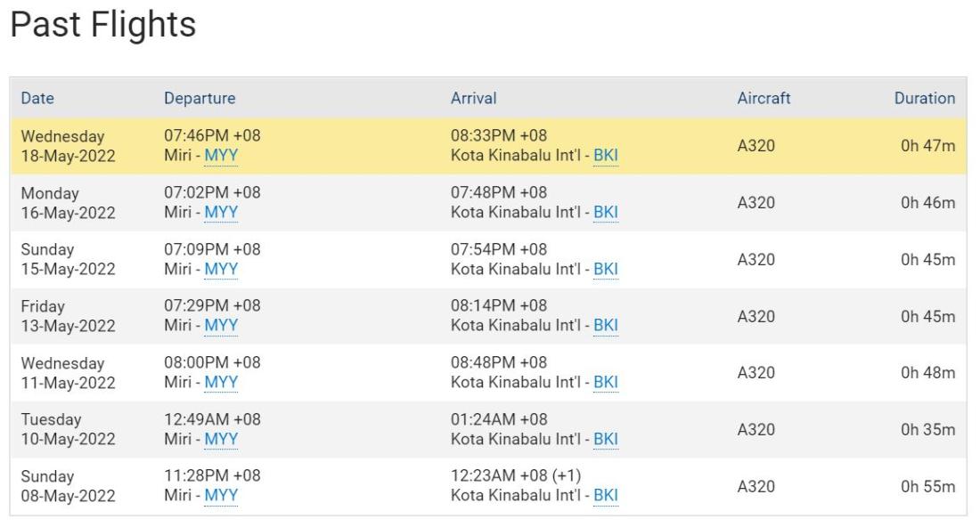Open MYY link in 08-May-2022 row
Viewport: 980px width, 527px height.
[x=221, y=495]
